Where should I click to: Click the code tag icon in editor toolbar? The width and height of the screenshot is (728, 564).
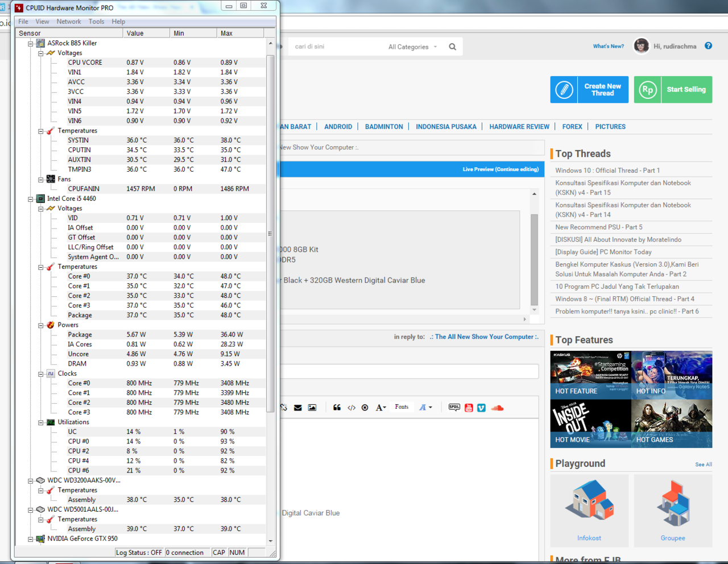[351, 408]
